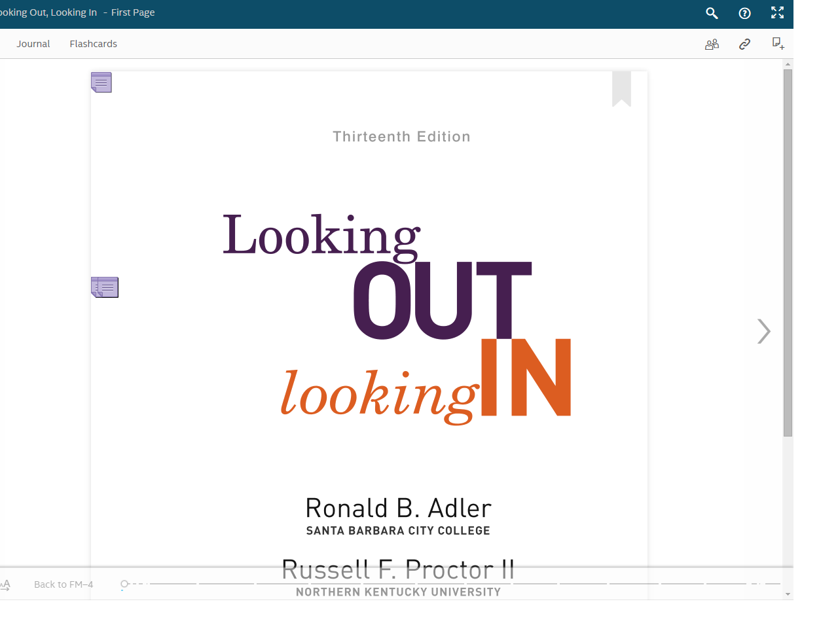The height and width of the screenshot is (644, 838).
Task: Toggle full screen mode icon
Action: tap(777, 12)
